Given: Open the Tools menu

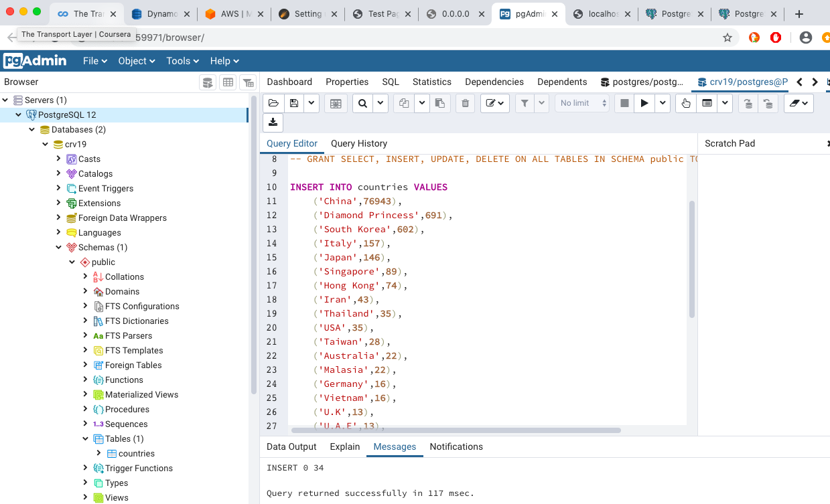Looking at the screenshot, I should (183, 61).
